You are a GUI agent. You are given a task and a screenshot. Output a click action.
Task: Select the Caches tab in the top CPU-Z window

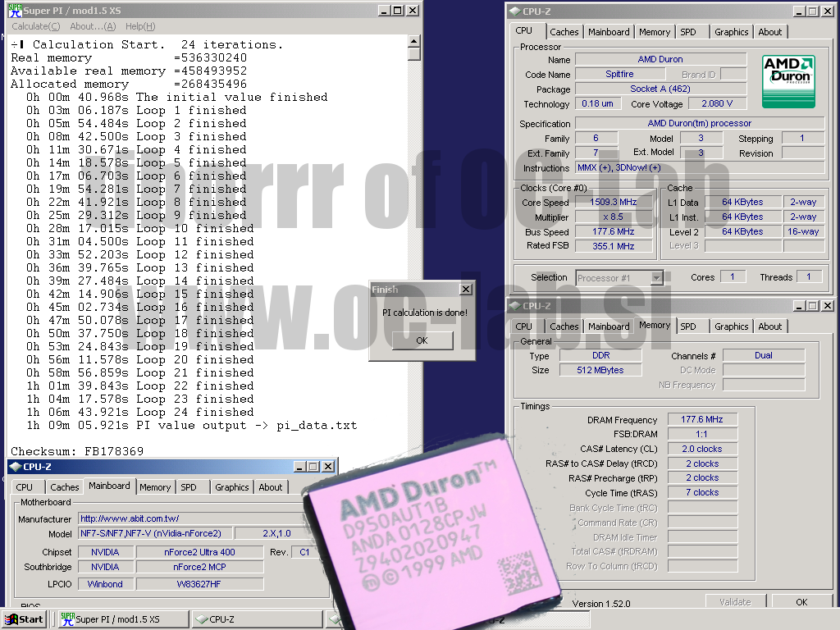coord(564,32)
